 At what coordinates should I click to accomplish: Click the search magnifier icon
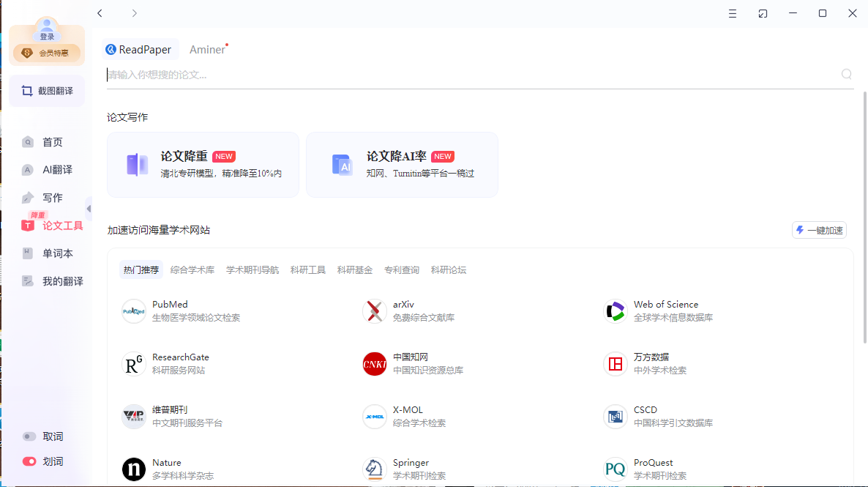847,74
